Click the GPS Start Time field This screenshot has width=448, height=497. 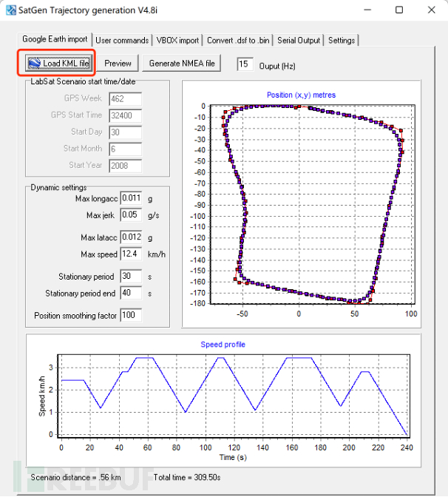point(125,115)
